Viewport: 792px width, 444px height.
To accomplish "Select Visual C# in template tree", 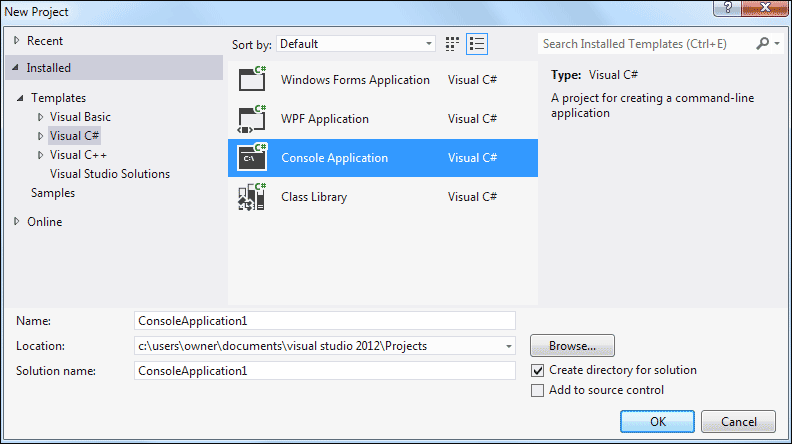I will click(x=74, y=136).
